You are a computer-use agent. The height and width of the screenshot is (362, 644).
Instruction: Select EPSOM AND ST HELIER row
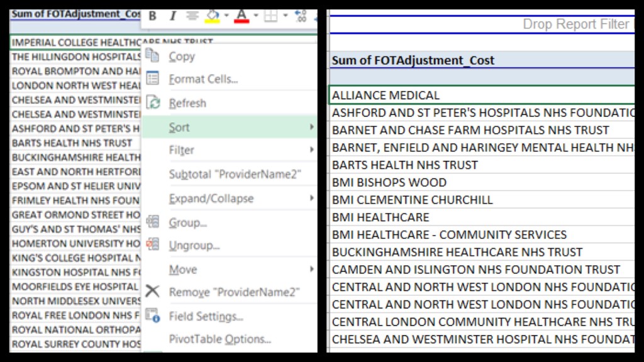(76, 186)
